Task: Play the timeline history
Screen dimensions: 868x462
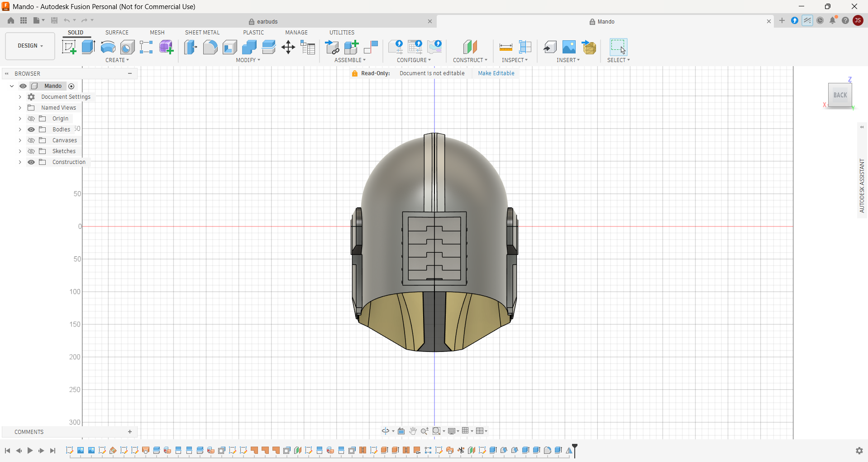Action: [30, 451]
